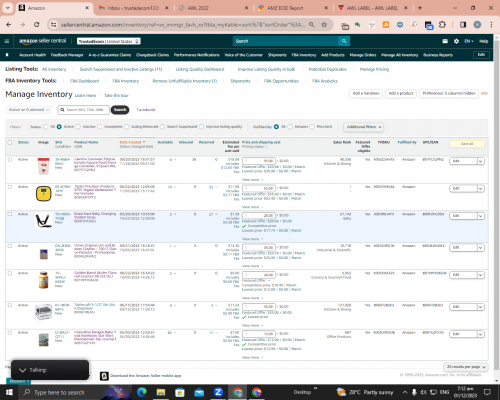Open Microsoft Store from the taskbar

tap(180, 392)
